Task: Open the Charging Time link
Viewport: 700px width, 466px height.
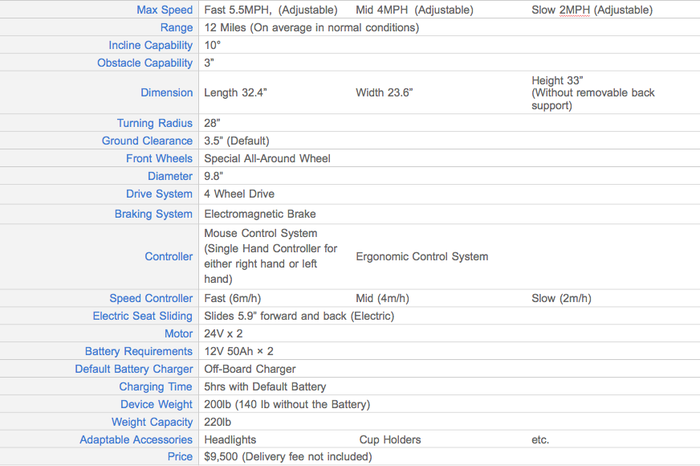Action: [x=155, y=387]
